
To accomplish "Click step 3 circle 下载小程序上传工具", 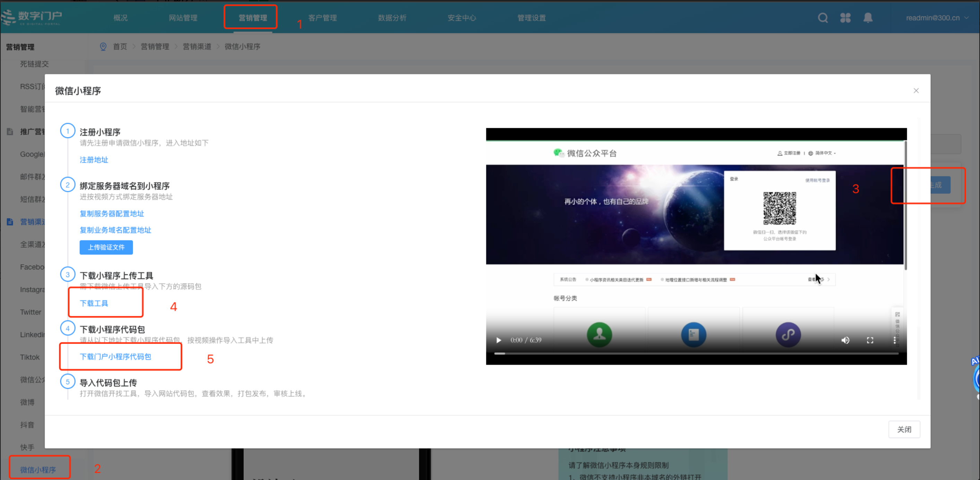I will (x=68, y=274).
